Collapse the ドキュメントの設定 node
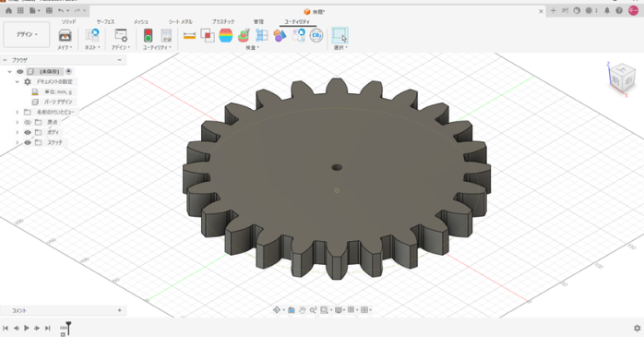Viewport: 644px width, 337px height. 18,82
